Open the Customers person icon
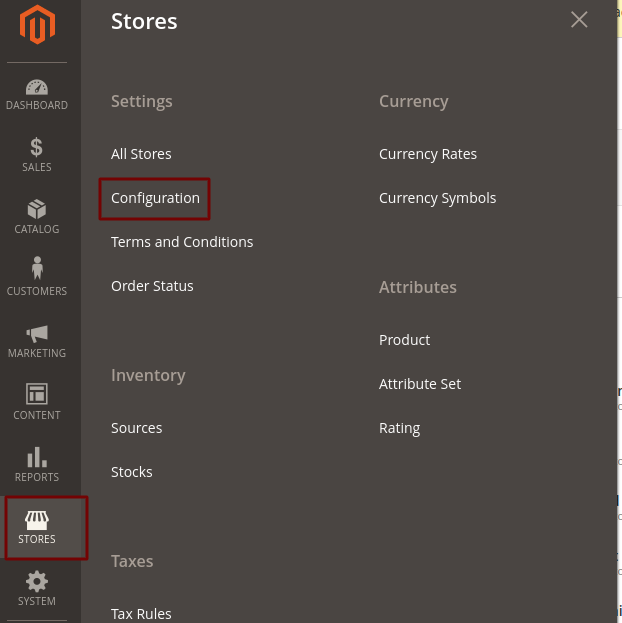Viewport: 622px width, 623px height. coord(37,270)
